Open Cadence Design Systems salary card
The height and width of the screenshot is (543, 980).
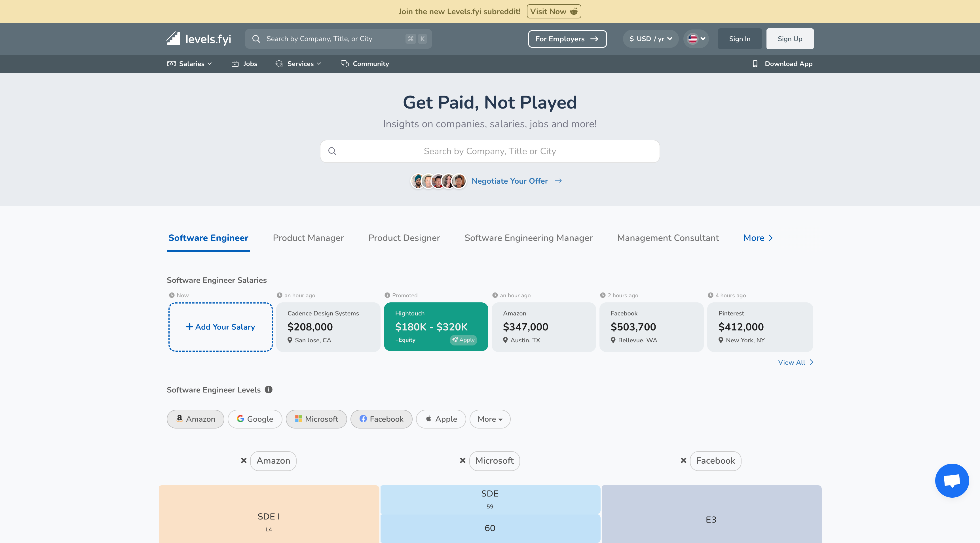click(328, 327)
